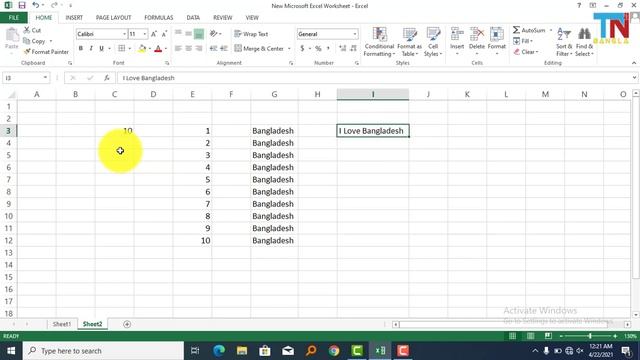Click the Merge & Center button
Viewport: 640px width, 360px height.
259,49
